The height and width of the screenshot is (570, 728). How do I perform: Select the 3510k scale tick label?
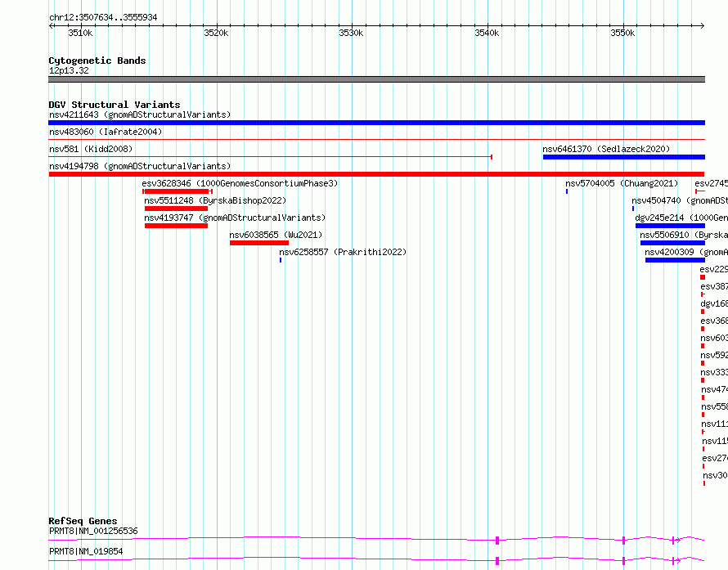tap(80, 33)
